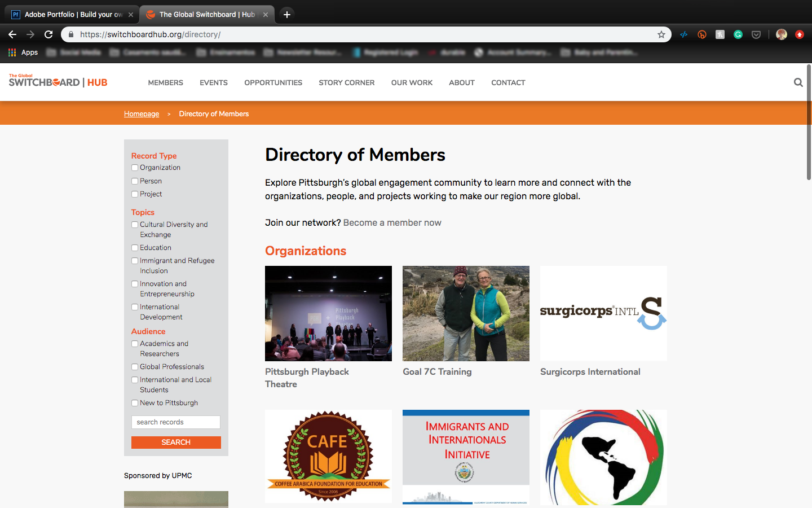Go to OPPORTUNITIES in navigation
This screenshot has width=812, height=508.
click(273, 82)
